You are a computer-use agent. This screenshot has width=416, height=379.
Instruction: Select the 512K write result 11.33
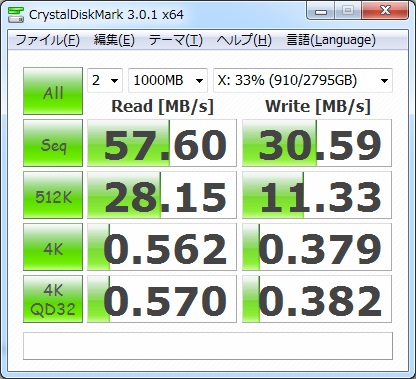tap(317, 195)
